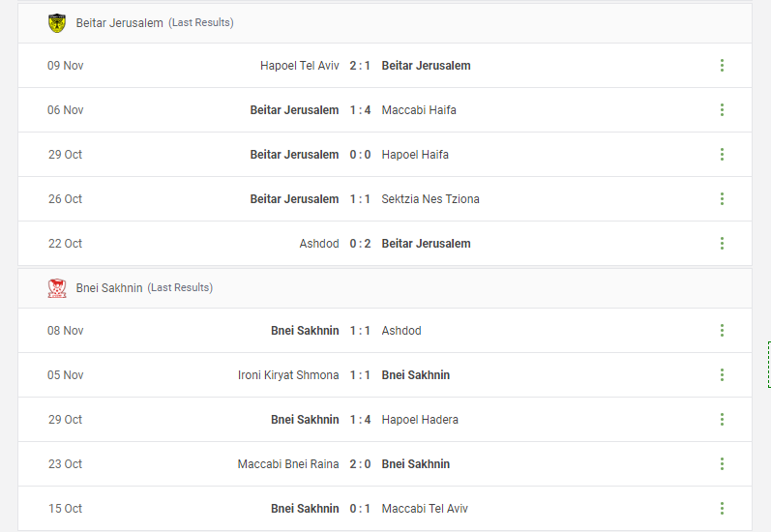Open Beitar Jerusalem team header link
The image size is (771, 532).
pyautogui.click(x=120, y=23)
